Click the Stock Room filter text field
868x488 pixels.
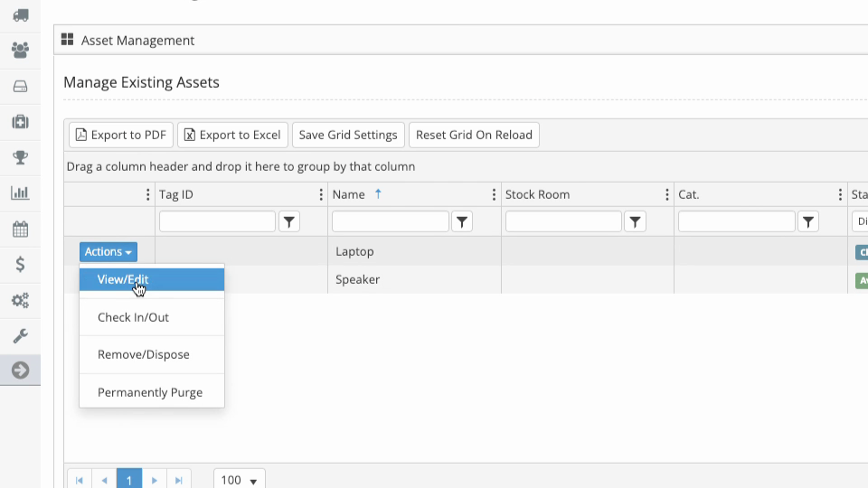click(x=563, y=222)
